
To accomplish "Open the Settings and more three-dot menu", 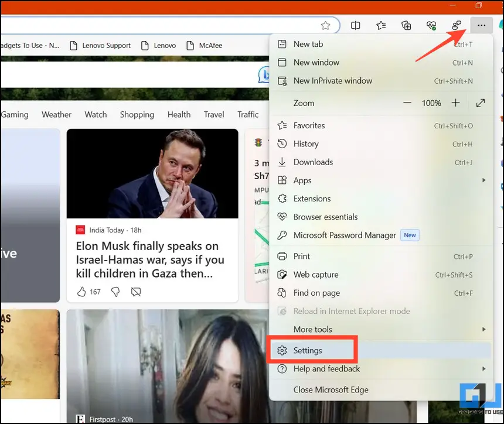I will pyautogui.click(x=481, y=25).
